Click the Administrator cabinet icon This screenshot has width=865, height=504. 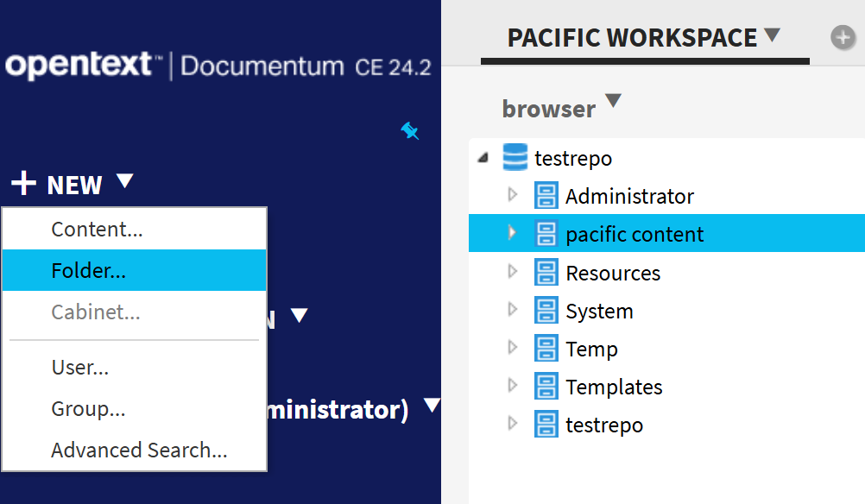546,196
